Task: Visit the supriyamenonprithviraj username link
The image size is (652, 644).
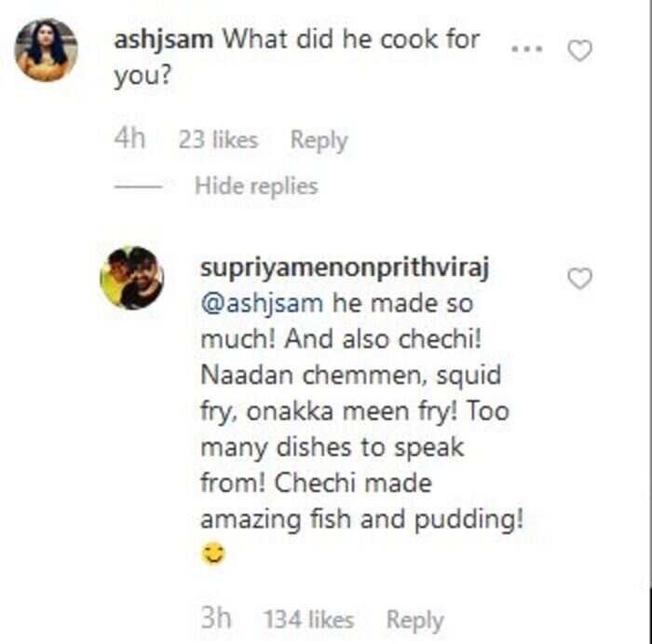Action: coord(345,268)
